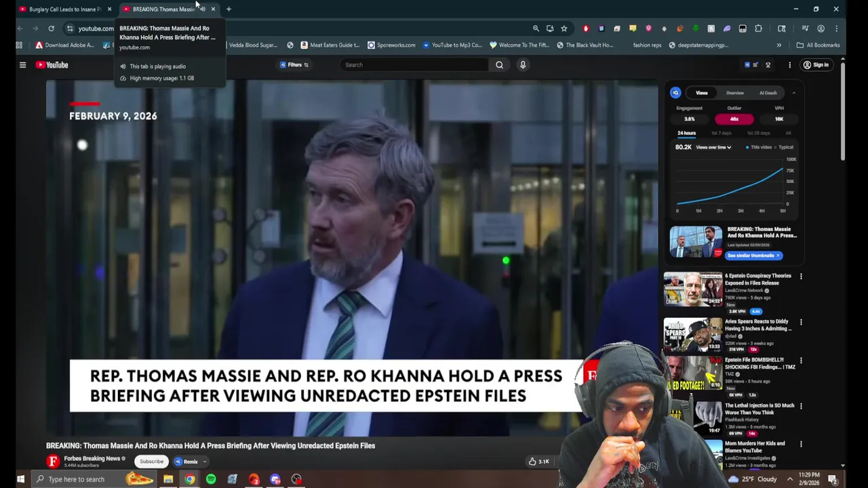The width and height of the screenshot is (868, 488).
Task: Select the Engagement 3.8% pill
Action: (x=690, y=119)
